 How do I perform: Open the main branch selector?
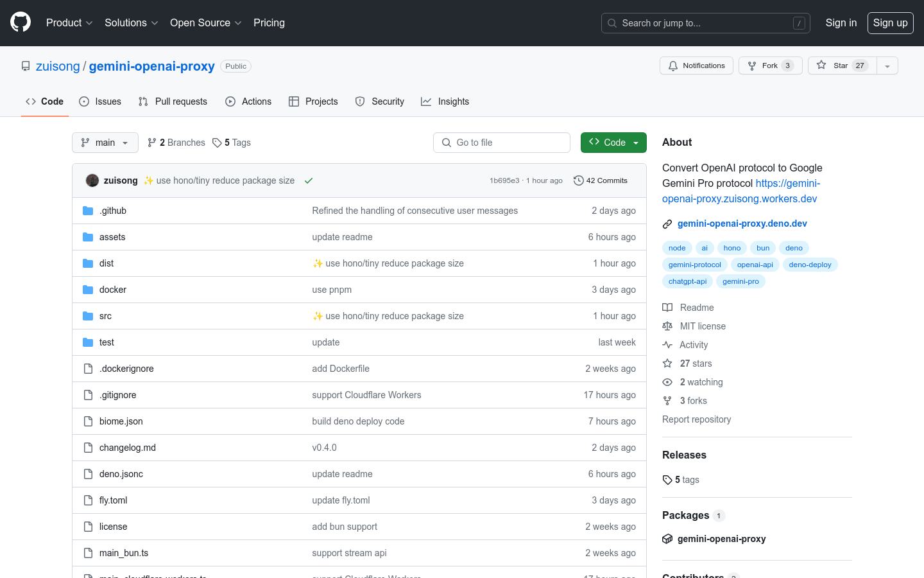click(x=105, y=143)
